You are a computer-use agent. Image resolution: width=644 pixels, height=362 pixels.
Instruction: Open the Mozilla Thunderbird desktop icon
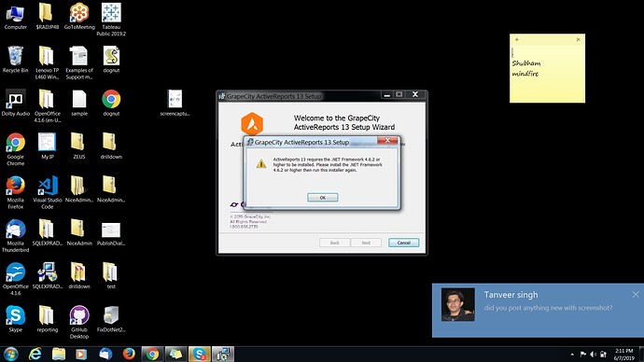(x=16, y=235)
